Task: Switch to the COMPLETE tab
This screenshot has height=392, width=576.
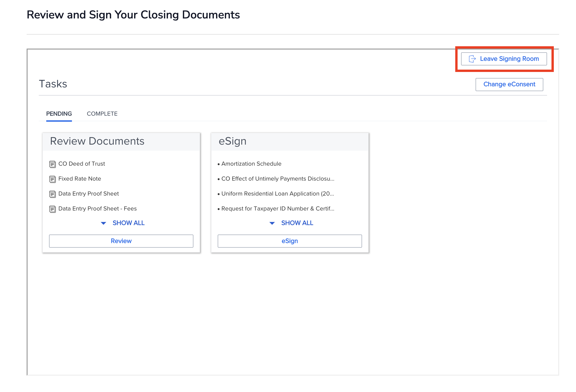Action: pyautogui.click(x=102, y=114)
